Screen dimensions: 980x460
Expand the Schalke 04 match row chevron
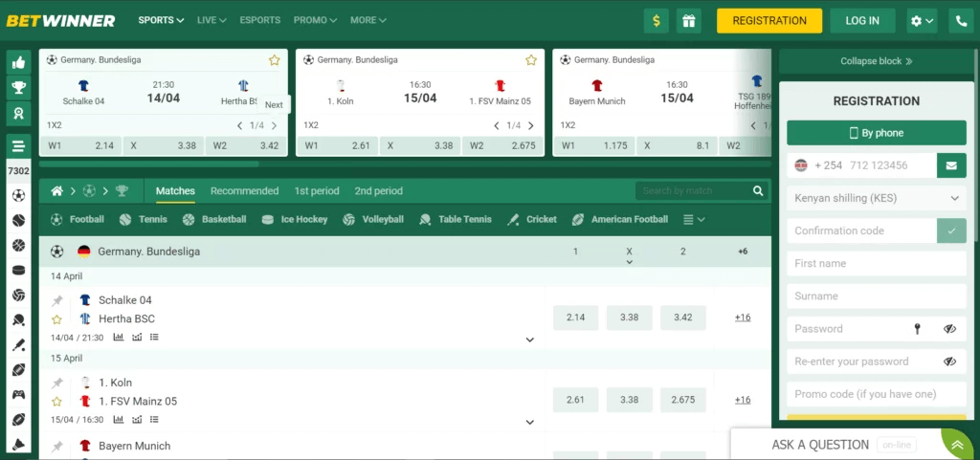[x=530, y=340]
